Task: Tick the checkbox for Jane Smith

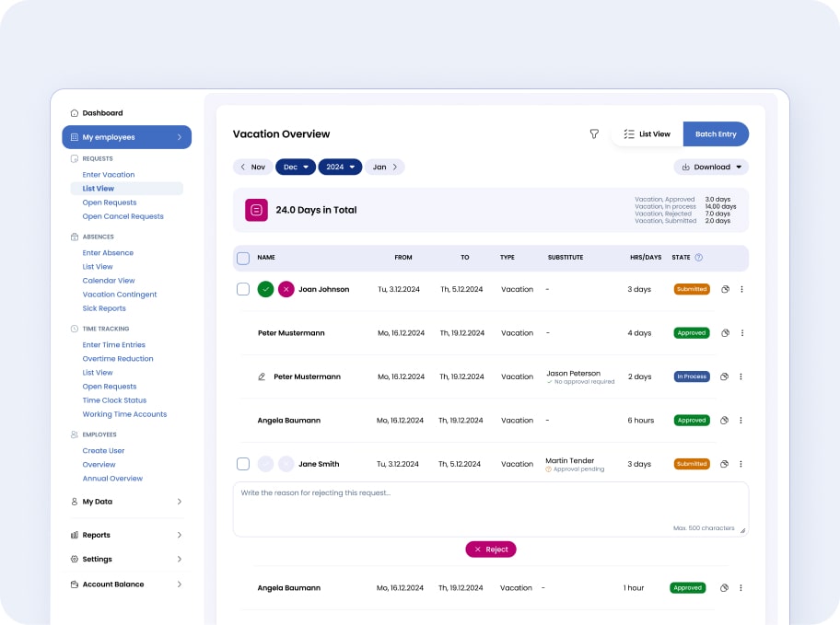Action: [x=243, y=464]
